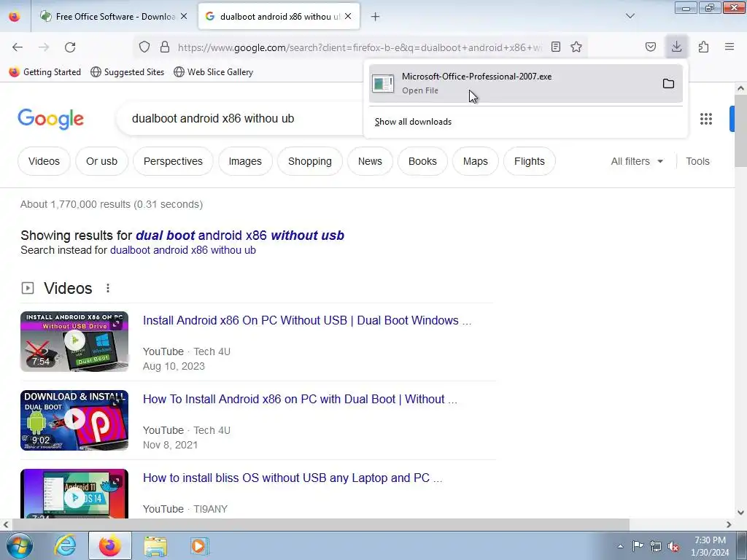Filter results by Videos

pyautogui.click(x=44, y=161)
